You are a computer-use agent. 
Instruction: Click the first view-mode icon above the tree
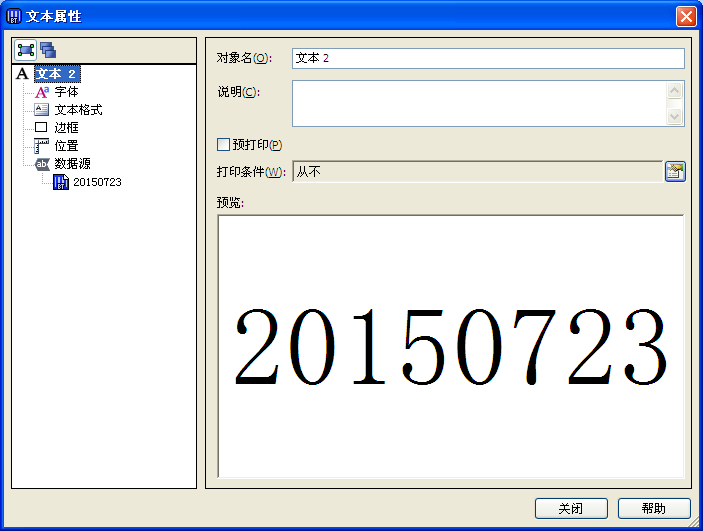[x=26, y=49]
